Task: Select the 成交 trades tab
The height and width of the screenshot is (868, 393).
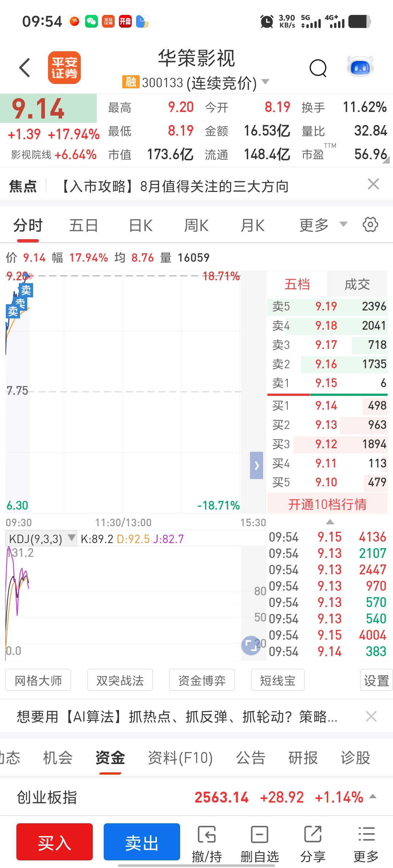Action: [357, 284]
